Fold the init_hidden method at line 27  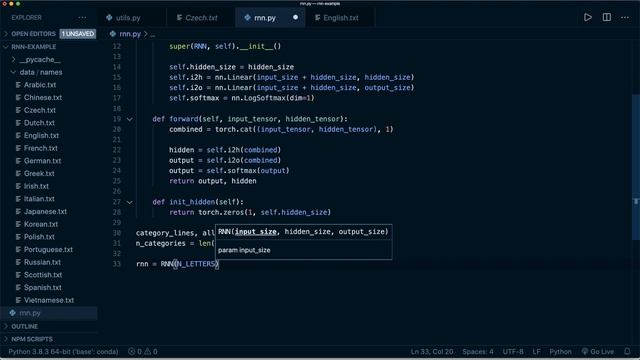[x=129, y=202]
